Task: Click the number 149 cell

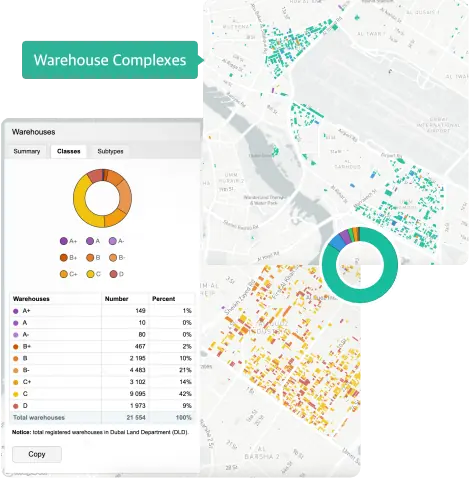Action: [140, 311]
